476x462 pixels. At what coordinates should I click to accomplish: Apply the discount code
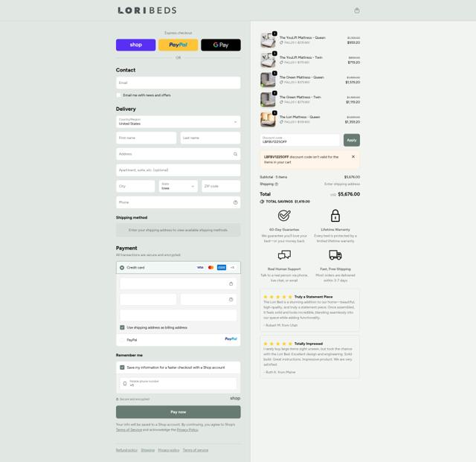(x=352, y=140)
